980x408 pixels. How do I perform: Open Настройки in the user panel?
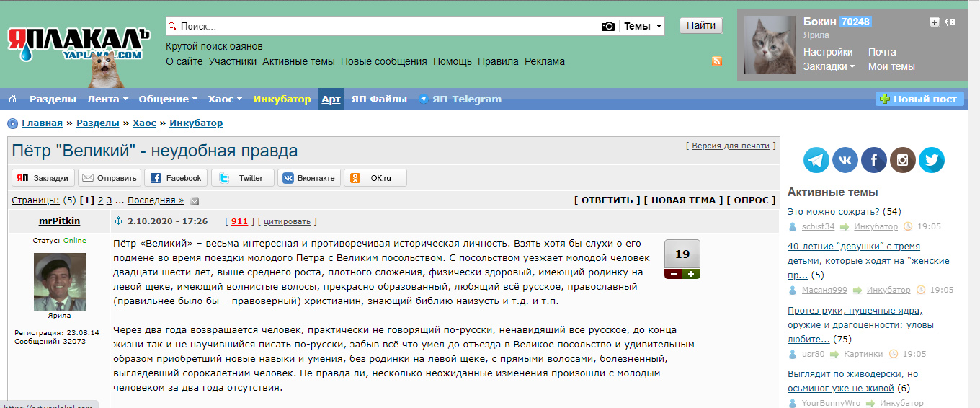click(x=828, y=52)
